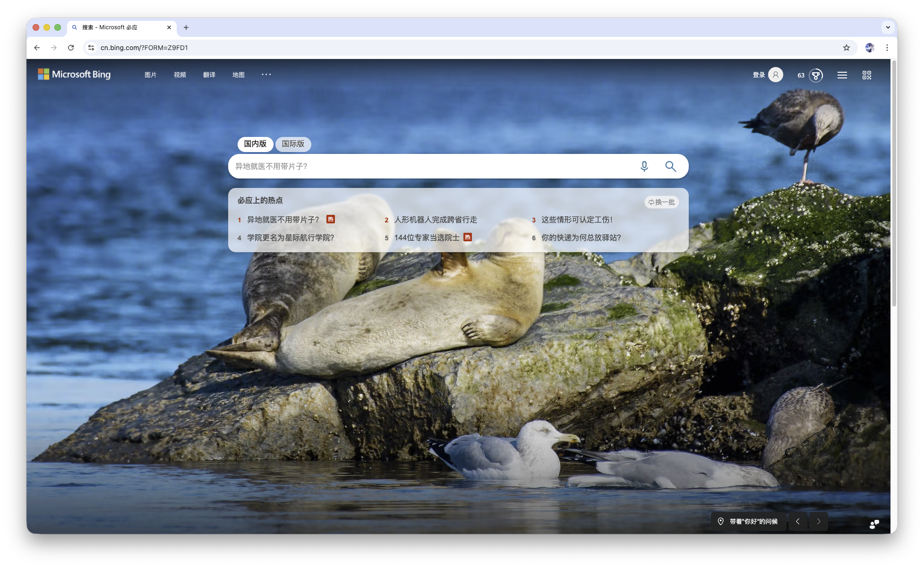The height and width of the screenshot is (569, 924).
Task: Switch to 国内版 search mode
Action: (x=255, y=144)
